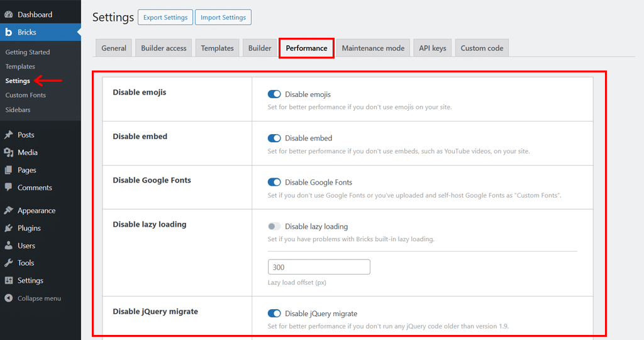Screen dimensions: 644x340
Task: Click the Appearance paintbrush icon
Action: 9,210
